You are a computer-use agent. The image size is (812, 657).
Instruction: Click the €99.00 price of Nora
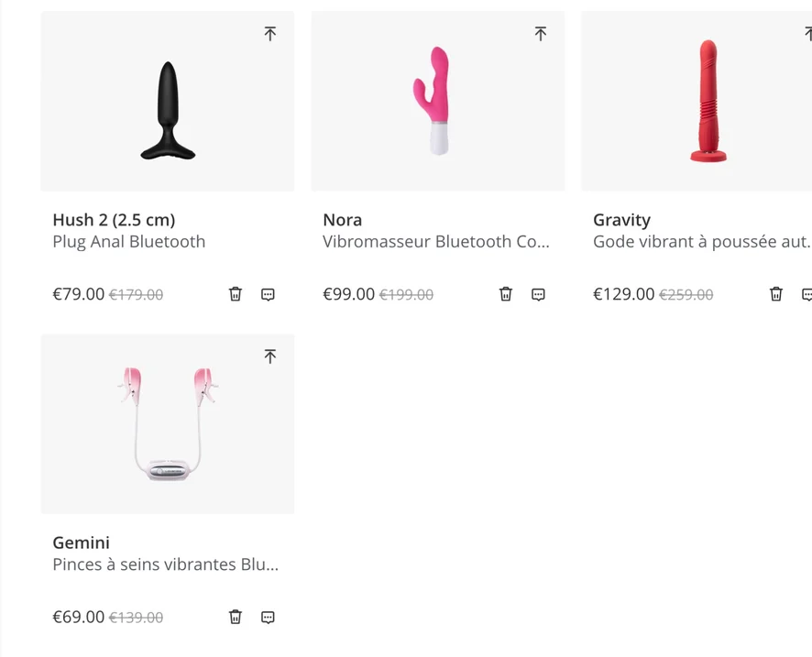pyautogui.click(x=348, y=294)
